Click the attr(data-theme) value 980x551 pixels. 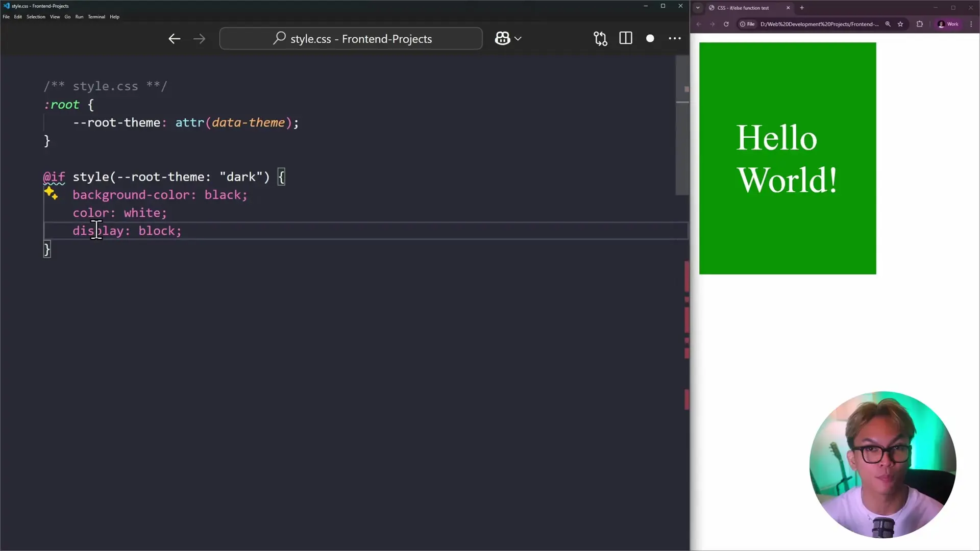(234, 123)
